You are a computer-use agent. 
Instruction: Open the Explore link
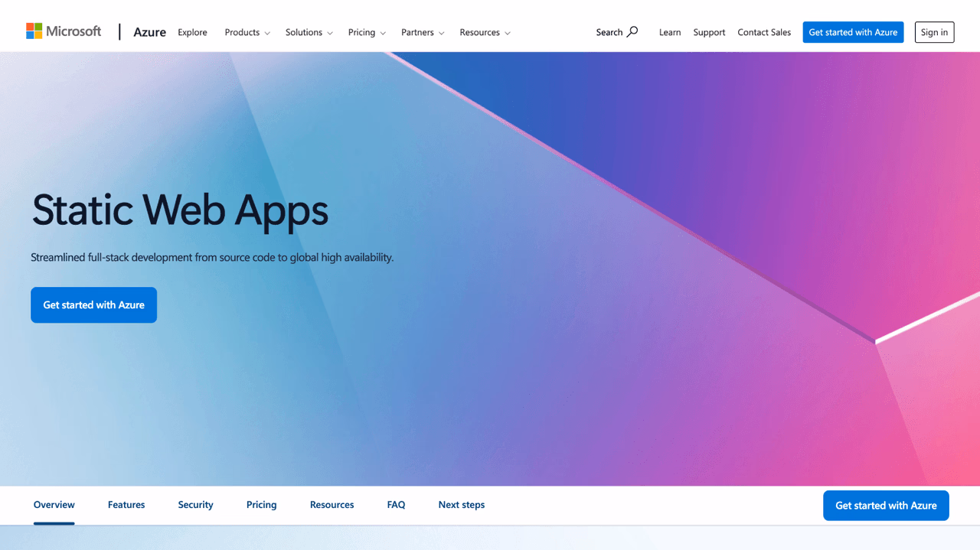[x=192, y=32]
